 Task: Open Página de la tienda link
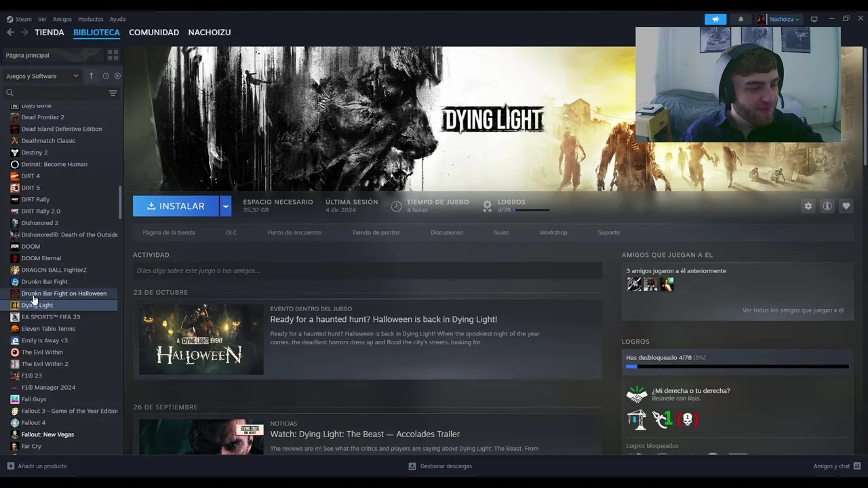pos(169,232)
